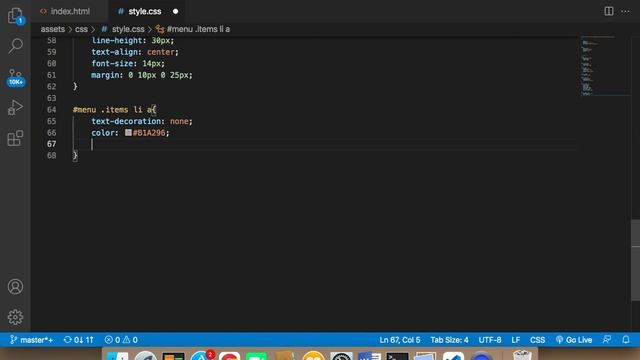Click the 'text-decoration: none;' line

tap(142, 121)
